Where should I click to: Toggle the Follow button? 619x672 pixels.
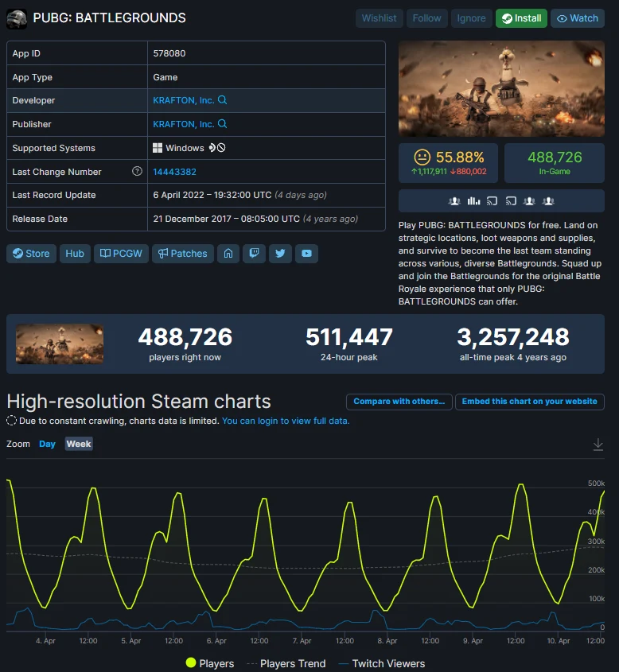pos(426,18)
